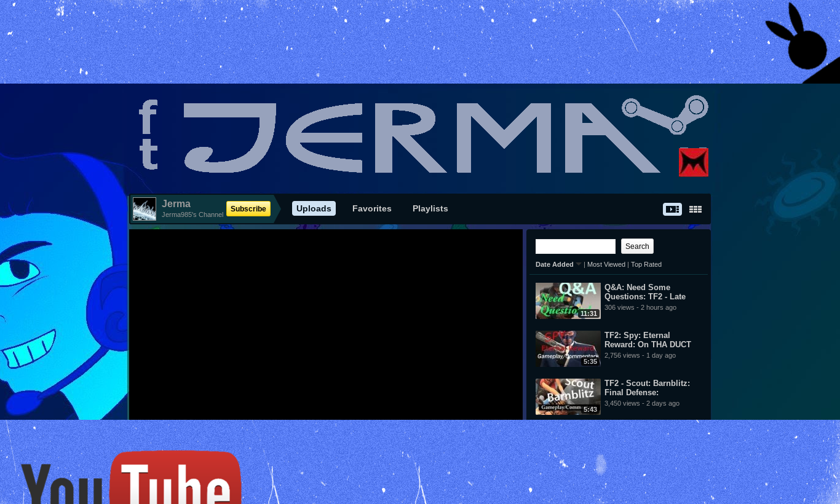
Task: Click the red Machinima M icon
Action: pyautogui.click(x=694, y=162)
